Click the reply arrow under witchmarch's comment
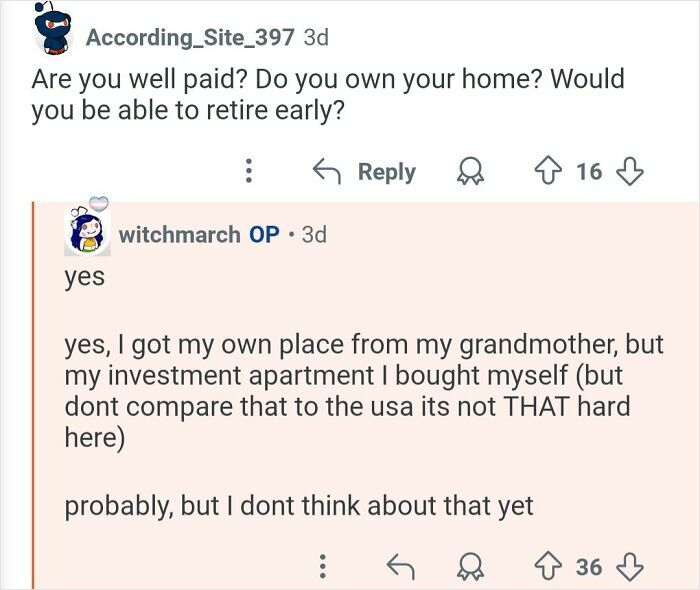The image size is (700, 590). [400, 567]
